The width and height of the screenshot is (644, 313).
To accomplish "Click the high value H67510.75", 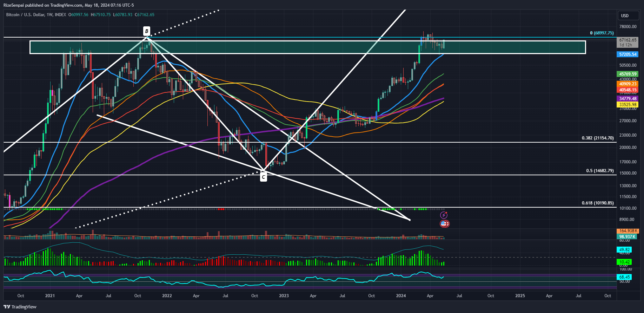I will click(101, 15).
